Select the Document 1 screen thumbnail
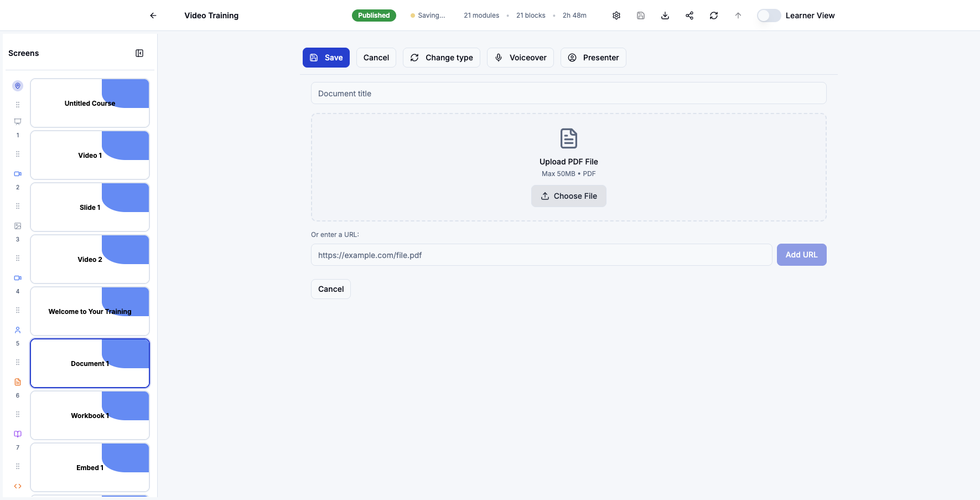Image resolution: width=980 pixels, height=500 pixels. click(90, 363)
